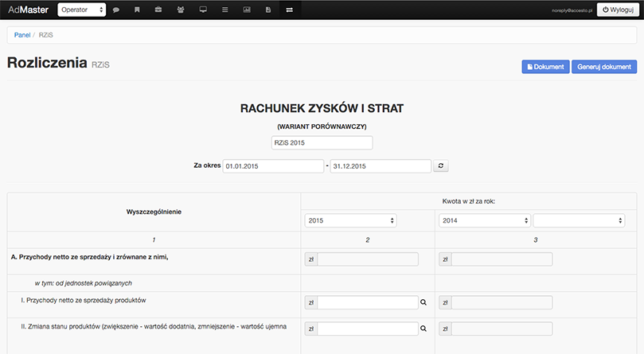Image resolution: width=644 pixels, height=354 pixels.
Task: Click 'II. Zmiana stanu produktów' row text
Action: coord(154,326)
